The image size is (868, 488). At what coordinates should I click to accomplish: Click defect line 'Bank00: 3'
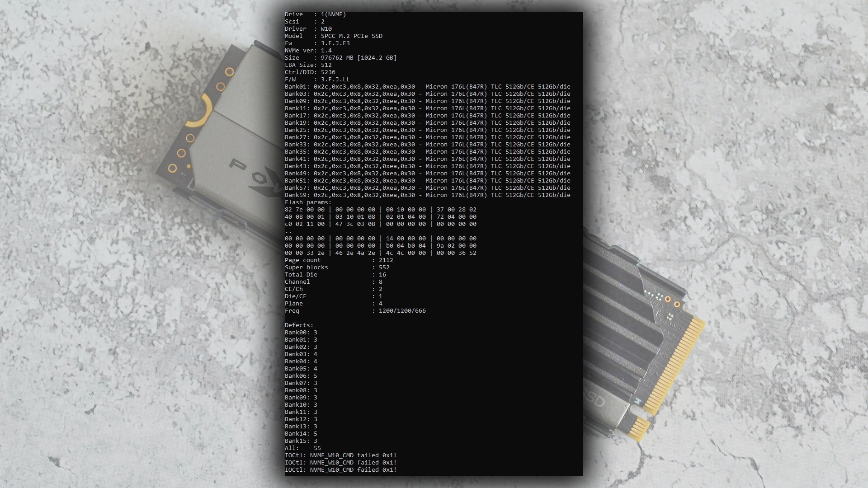[301, 333]
